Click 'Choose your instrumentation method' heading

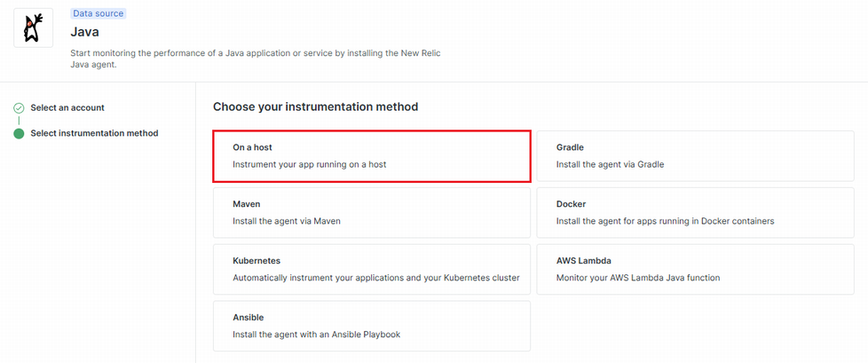click(315, 107)
